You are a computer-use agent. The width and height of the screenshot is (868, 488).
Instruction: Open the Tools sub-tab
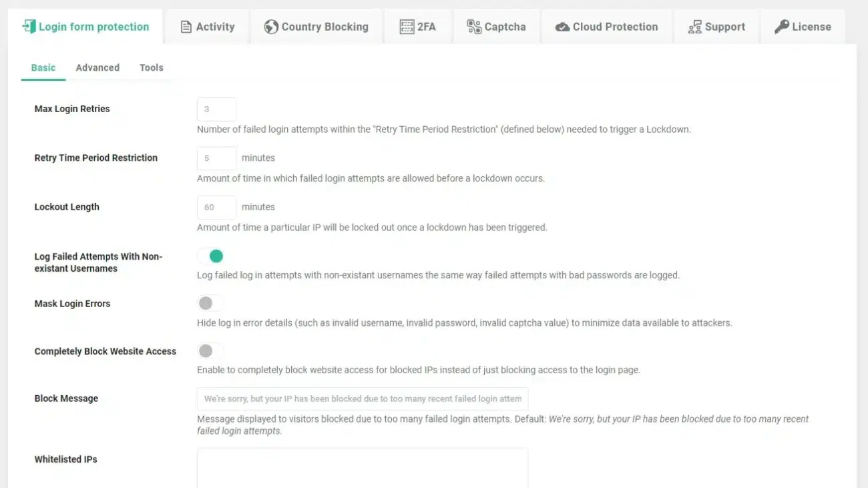[151, 67]
